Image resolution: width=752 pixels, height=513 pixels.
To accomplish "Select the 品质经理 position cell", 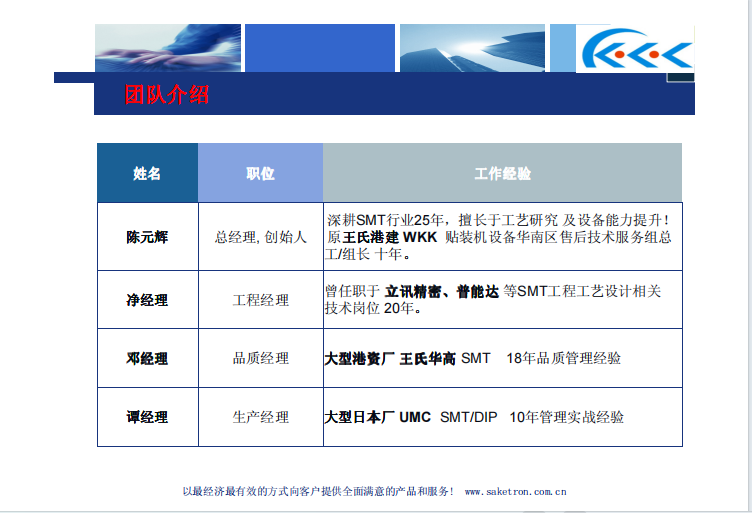I will click(260, 358).
